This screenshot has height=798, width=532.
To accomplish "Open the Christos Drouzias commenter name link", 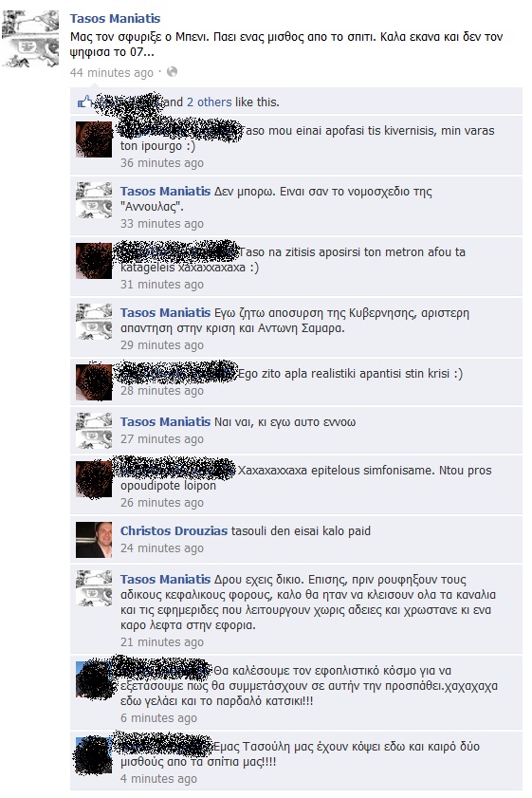I will [174, 530].
